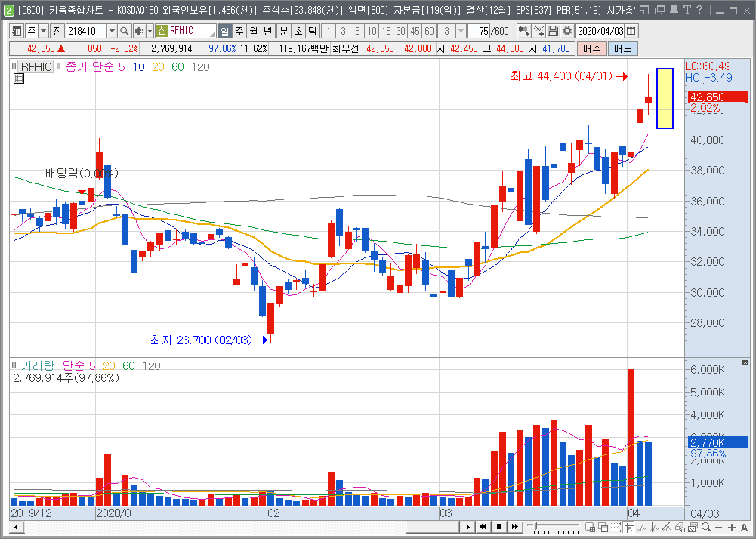Select the 30 interval button

(401, 32)
